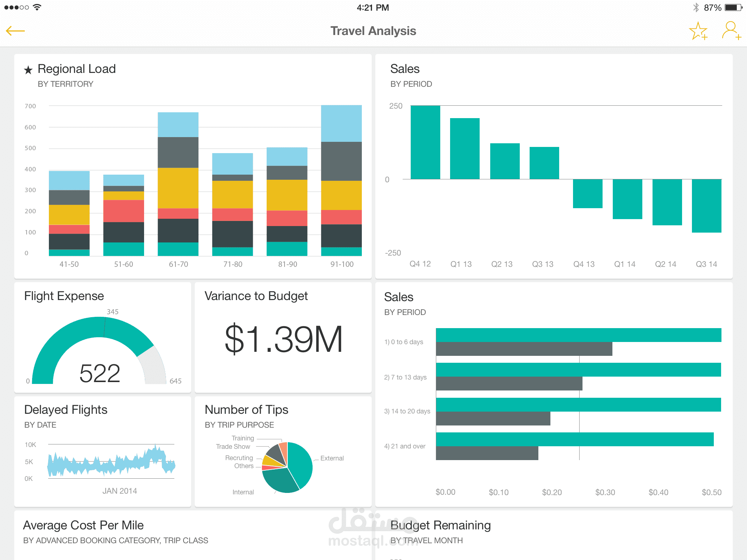
Task: Open the Flight Expense tile
Action: (102, 338)
